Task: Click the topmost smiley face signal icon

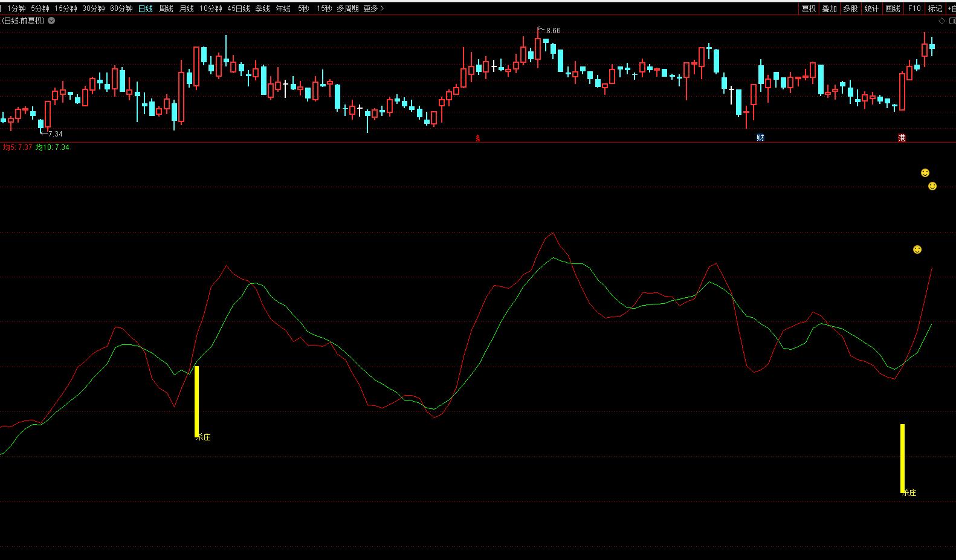Action: [x=925, y=173]
